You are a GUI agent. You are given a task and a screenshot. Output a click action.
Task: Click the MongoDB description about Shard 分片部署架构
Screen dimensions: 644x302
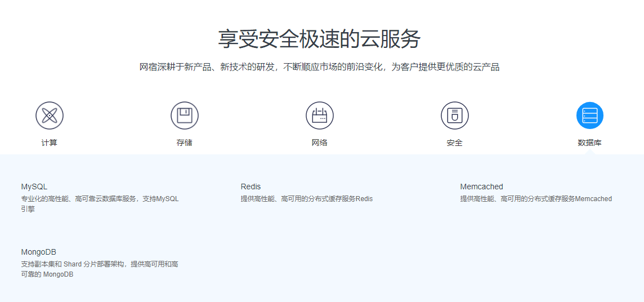[100, 269]
